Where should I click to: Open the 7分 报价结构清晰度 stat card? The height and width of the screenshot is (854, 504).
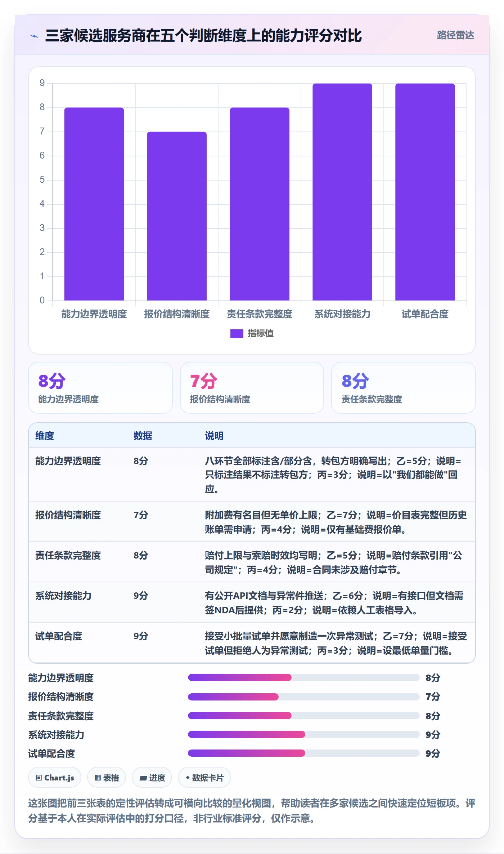click(252, 388)
